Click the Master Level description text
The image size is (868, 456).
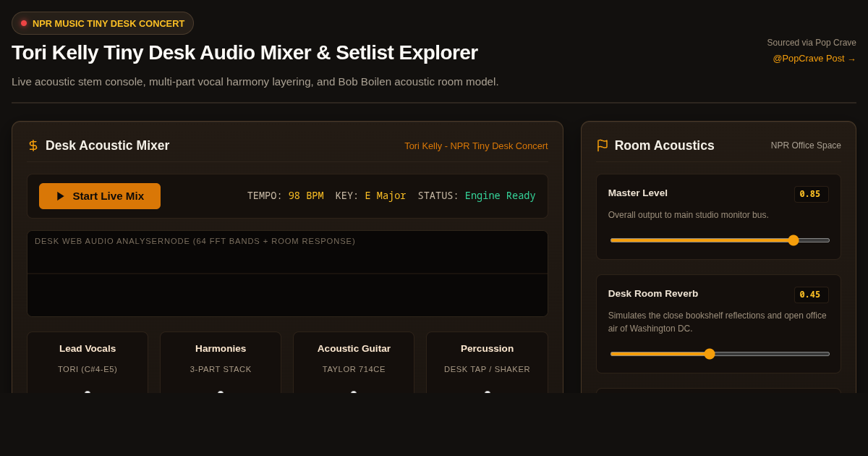pos(688,215)
